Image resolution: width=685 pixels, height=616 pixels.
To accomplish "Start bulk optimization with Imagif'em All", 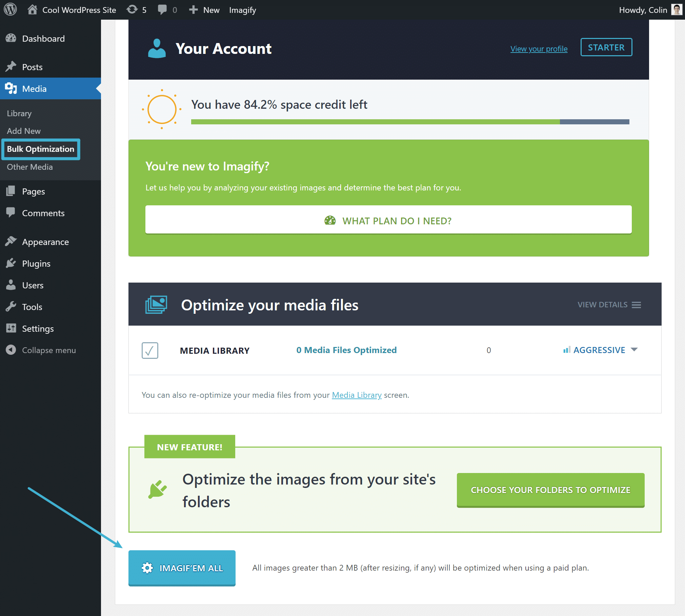I will 182,568.
